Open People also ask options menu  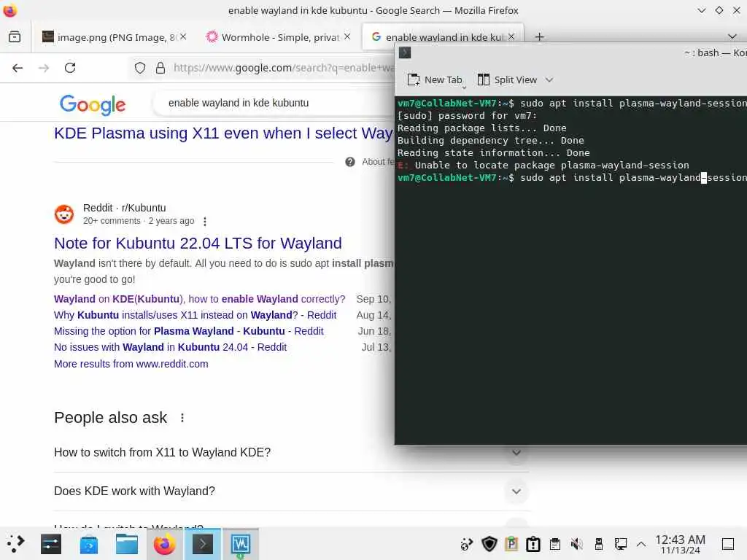182,418
